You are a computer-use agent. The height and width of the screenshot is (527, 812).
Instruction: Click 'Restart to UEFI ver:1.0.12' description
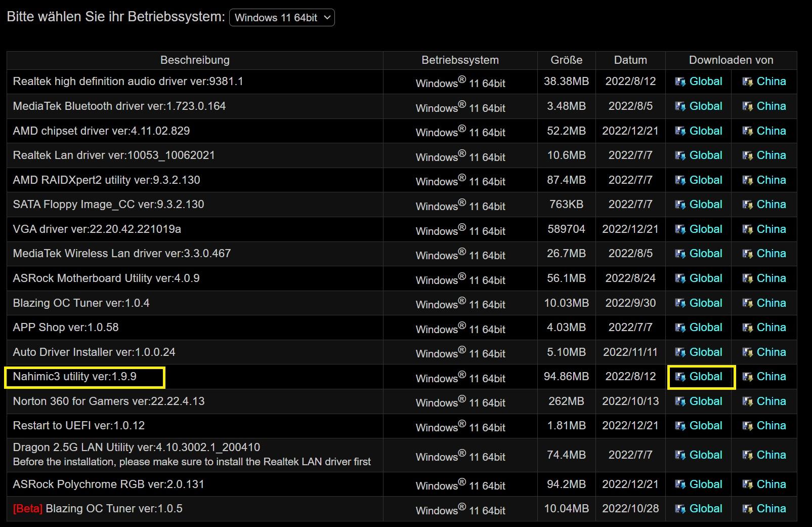[x=79, y=426]
